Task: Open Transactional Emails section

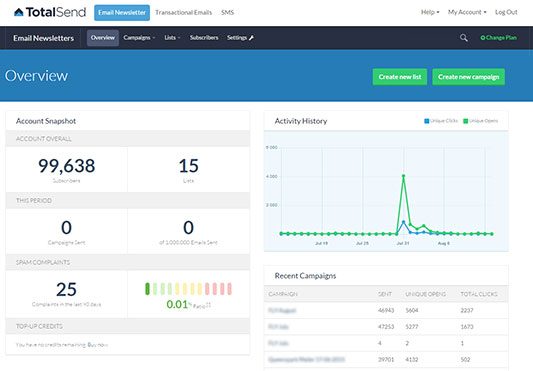Action: point(184,13)
